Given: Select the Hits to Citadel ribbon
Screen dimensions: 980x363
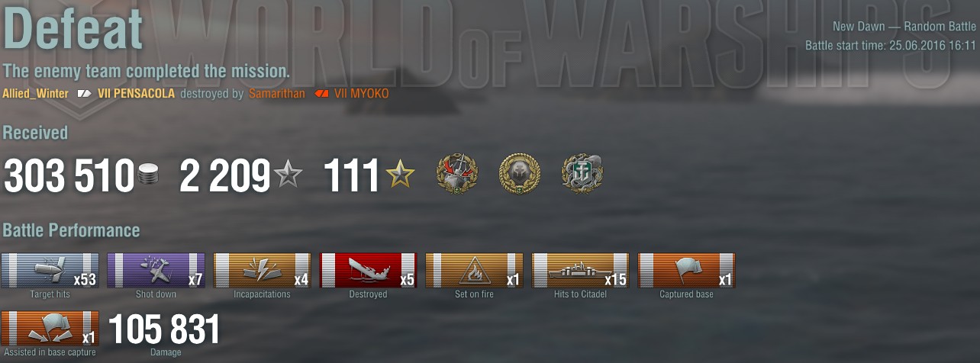Looking at the screenshot, I should [x=580, y=271].
